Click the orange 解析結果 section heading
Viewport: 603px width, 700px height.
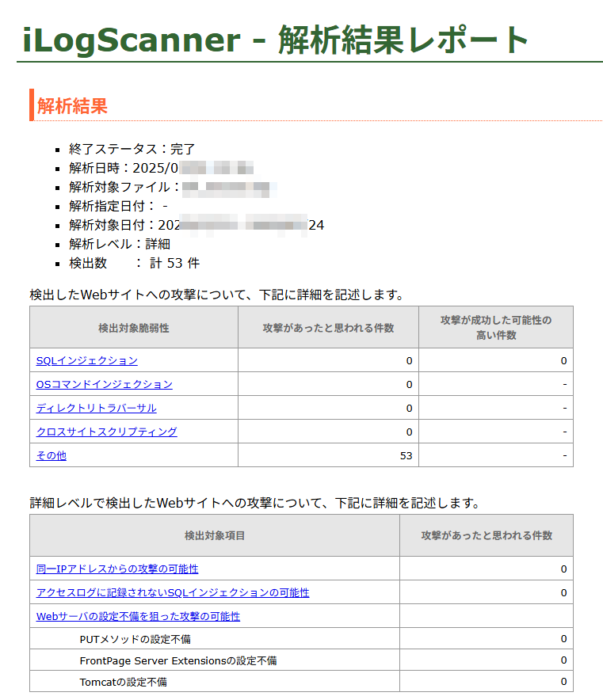click(72, 106)
